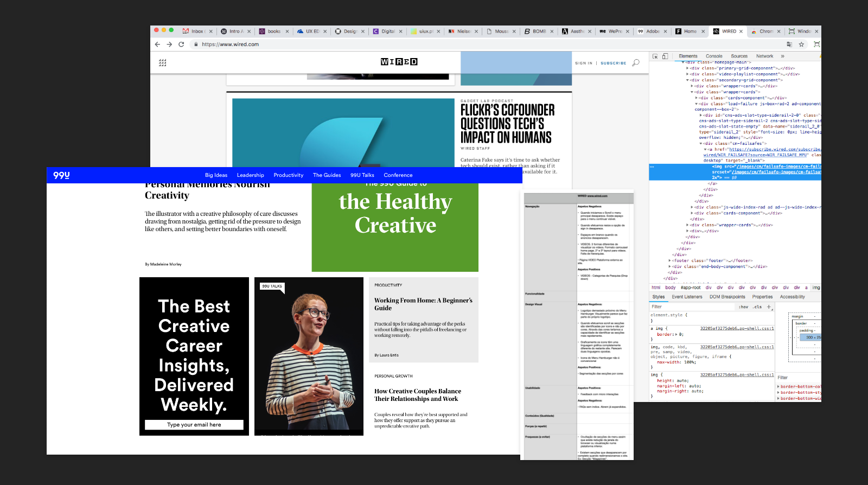Toggle the DevTools device toolbar icon
The image size is (868, 485).
(x=665, y=56)
